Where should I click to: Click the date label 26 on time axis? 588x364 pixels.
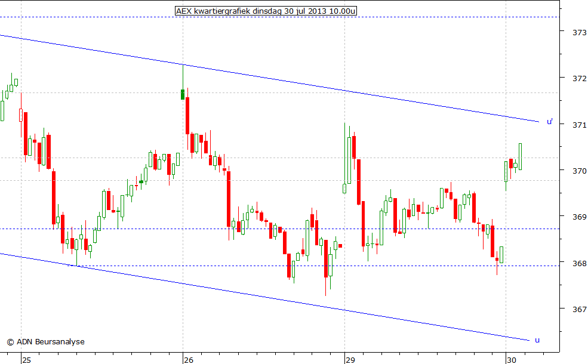point(189,360)
